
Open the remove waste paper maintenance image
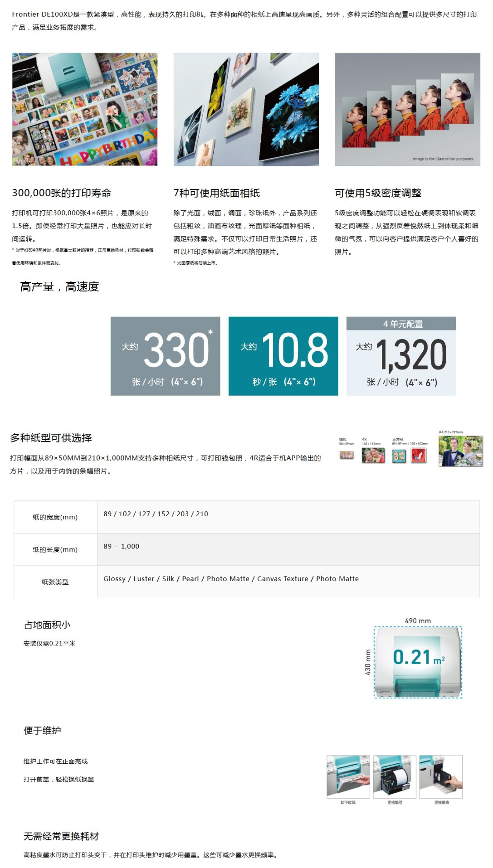point(348,776)
